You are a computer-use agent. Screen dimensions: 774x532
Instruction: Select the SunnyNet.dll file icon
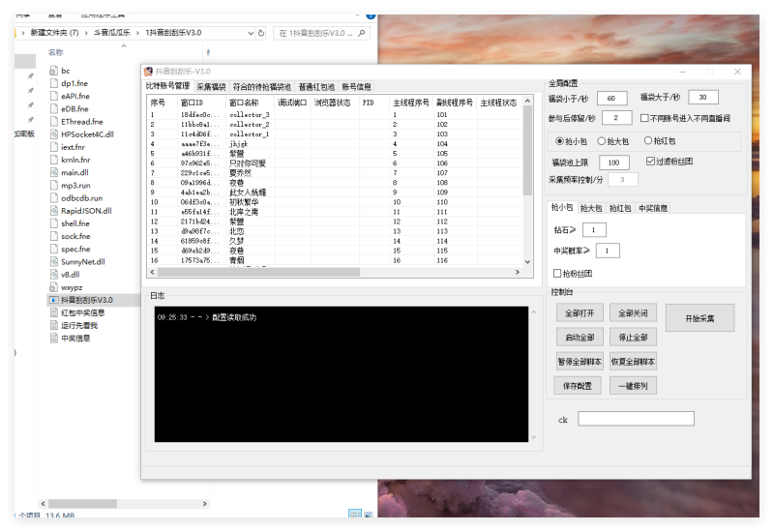coord(54,262)
